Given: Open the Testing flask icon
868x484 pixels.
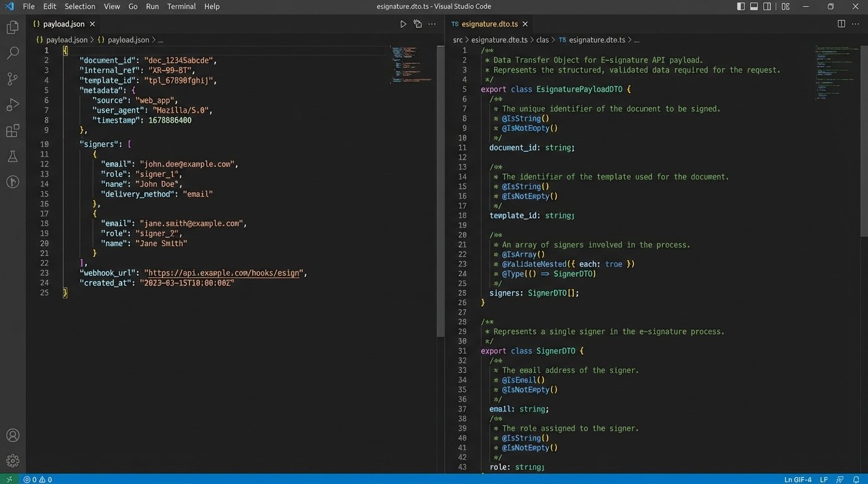Looking at the screenshot, I should click(x=12, y=156).
